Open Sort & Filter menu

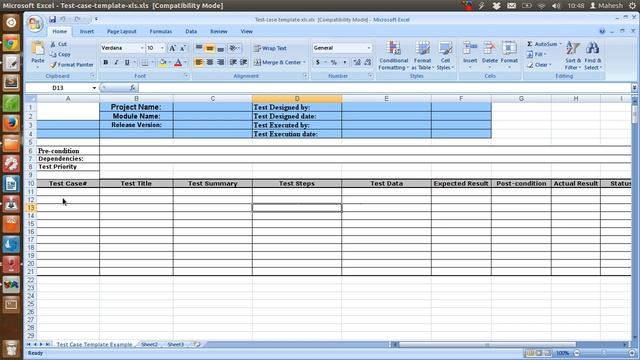click(573, 56)
